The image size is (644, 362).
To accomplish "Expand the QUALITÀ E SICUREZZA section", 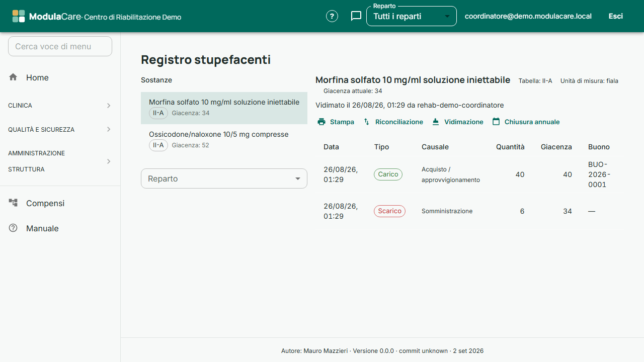I will 60,129.
